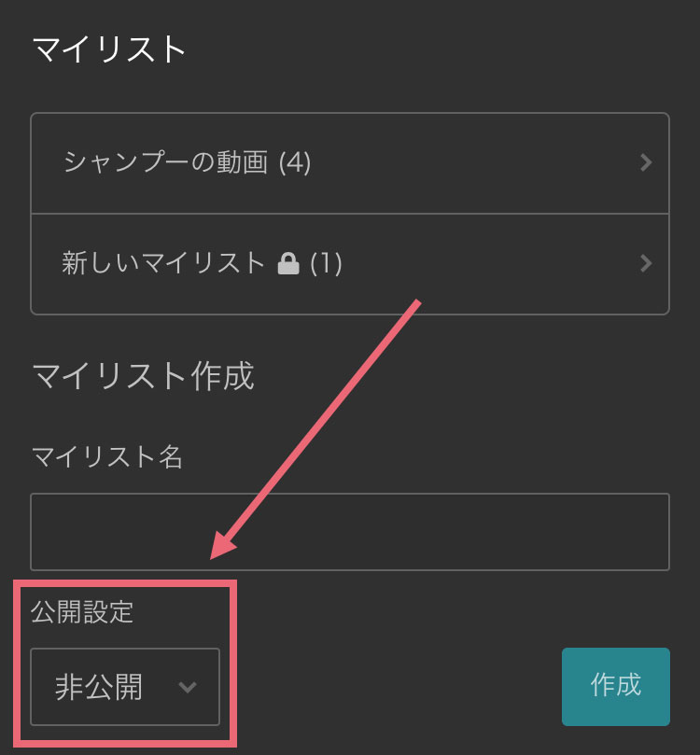Tap the chevron next to 新しいマイリスト
The height and width of the screenshot is (755, 700).
click(x=646, y=263)
